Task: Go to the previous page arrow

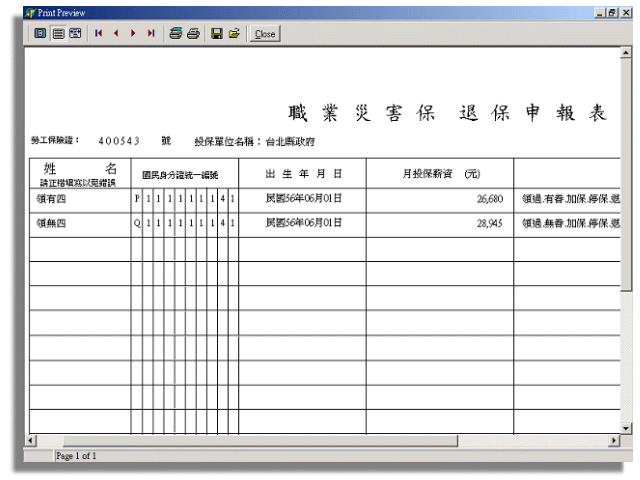Action: [116, 33]
